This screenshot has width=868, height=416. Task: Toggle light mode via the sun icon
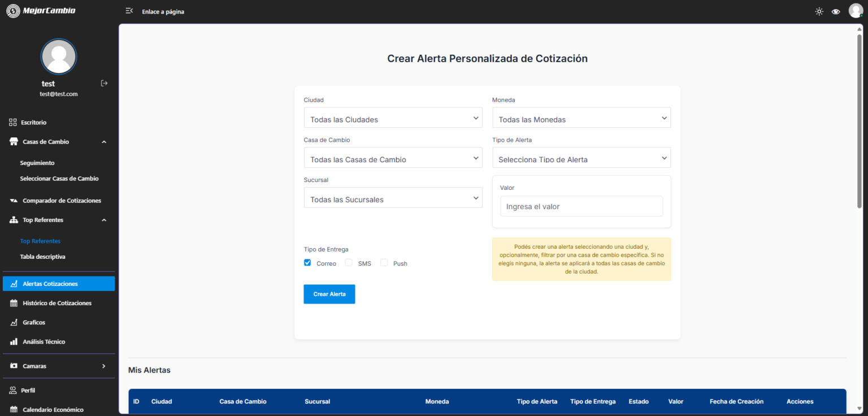point(819,11)
